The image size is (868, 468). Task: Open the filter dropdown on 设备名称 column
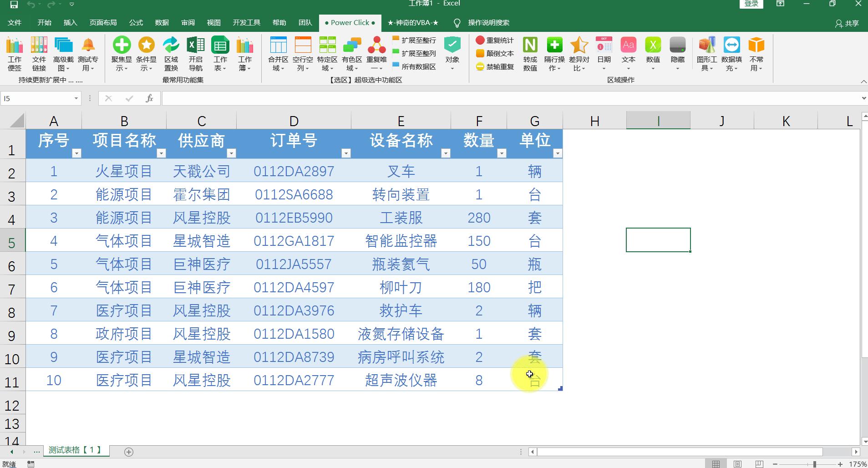coord(446,153)
